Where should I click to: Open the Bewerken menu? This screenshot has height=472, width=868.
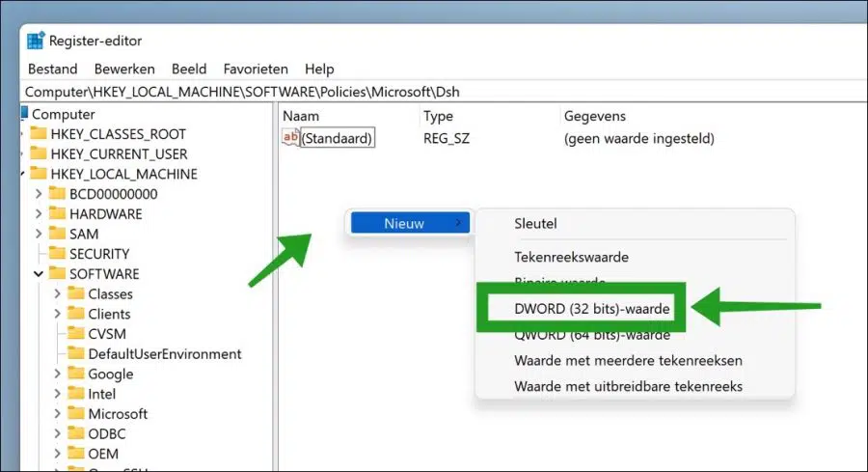point(124,69)
